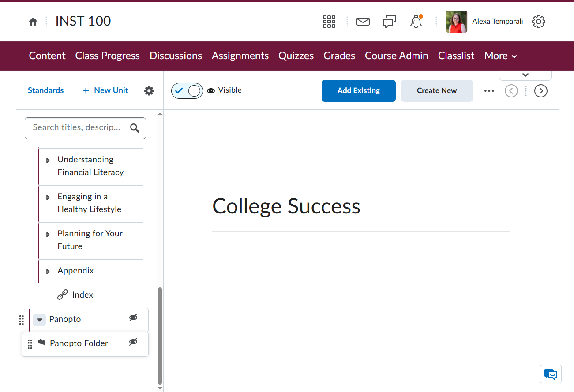Open the course selector grid icon
This screenshot has width=574, height=392.
(x=329, y=22)
